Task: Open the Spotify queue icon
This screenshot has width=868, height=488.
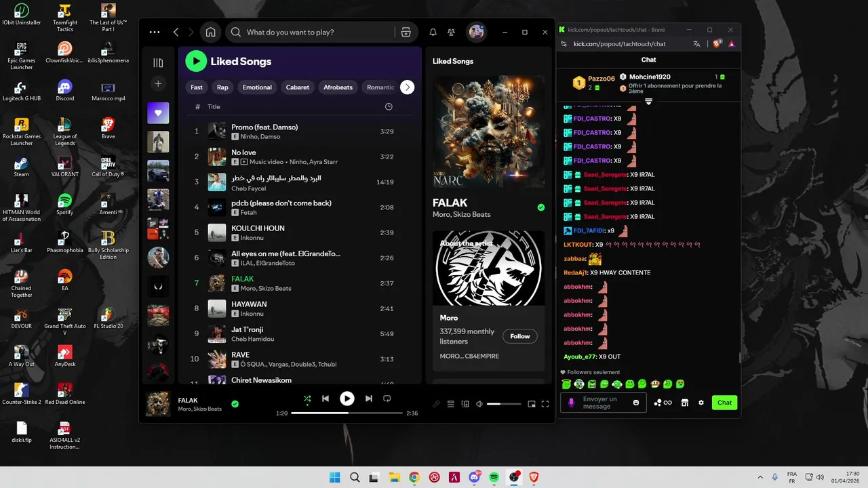Action: [451, 404]
